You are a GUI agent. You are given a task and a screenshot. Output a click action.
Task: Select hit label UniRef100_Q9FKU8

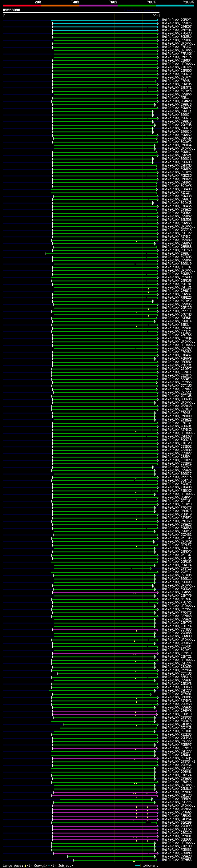point(177,281)
